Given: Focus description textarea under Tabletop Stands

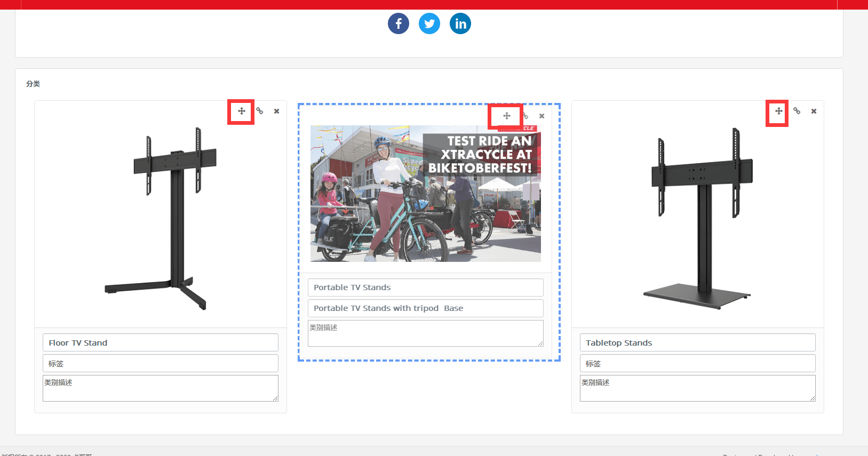Looking at the screenshot, I should [x=698, y=388].
